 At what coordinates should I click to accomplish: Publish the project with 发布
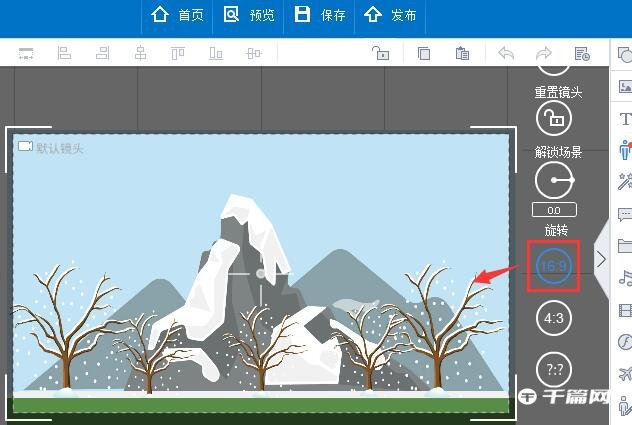(x=390, y=15)
